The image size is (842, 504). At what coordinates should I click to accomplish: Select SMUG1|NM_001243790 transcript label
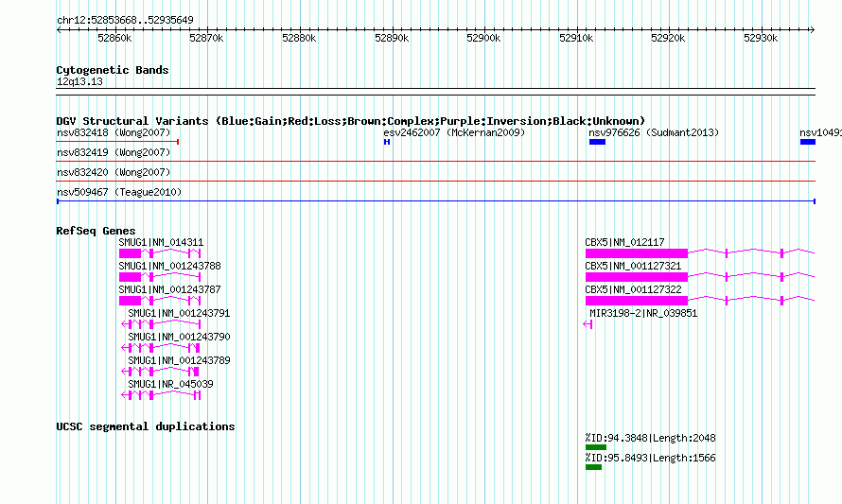pos(179,337)
